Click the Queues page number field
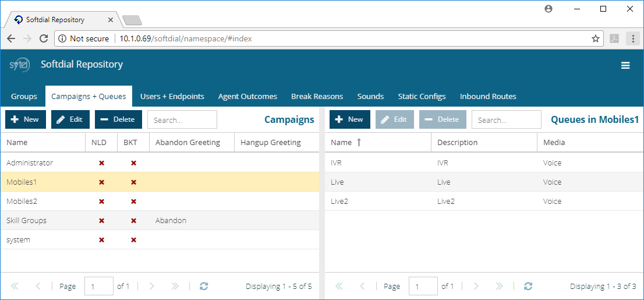Viewport: 644px width, 300px height. (423, 286)
